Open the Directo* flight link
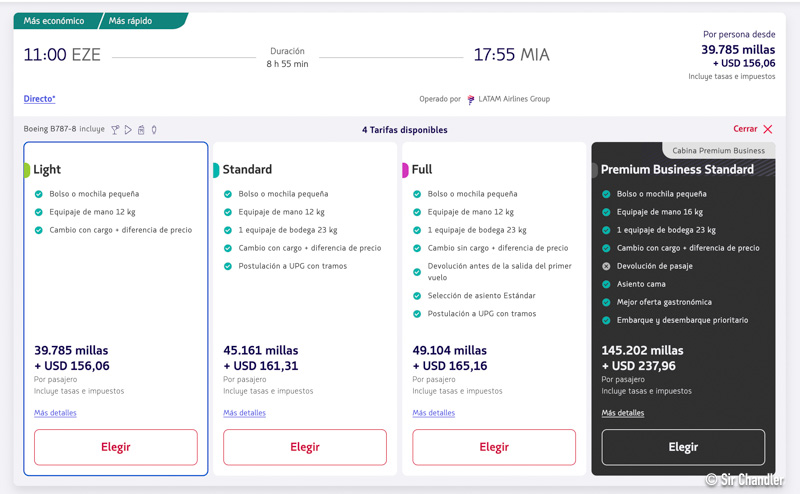The image size is (800, 494). pyautogui.click(x=39, y=99)
